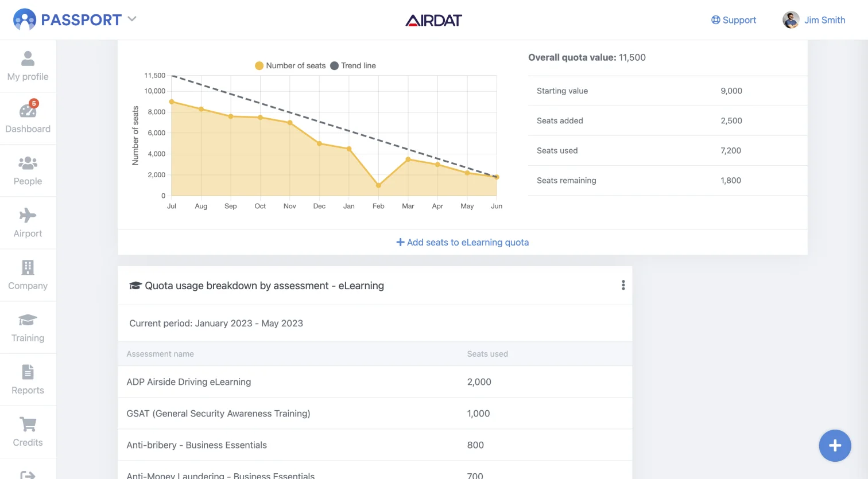Click Jim Smith's profile avatar
The width and height of the screenshot is (868, 479).
tap(791, 20)
